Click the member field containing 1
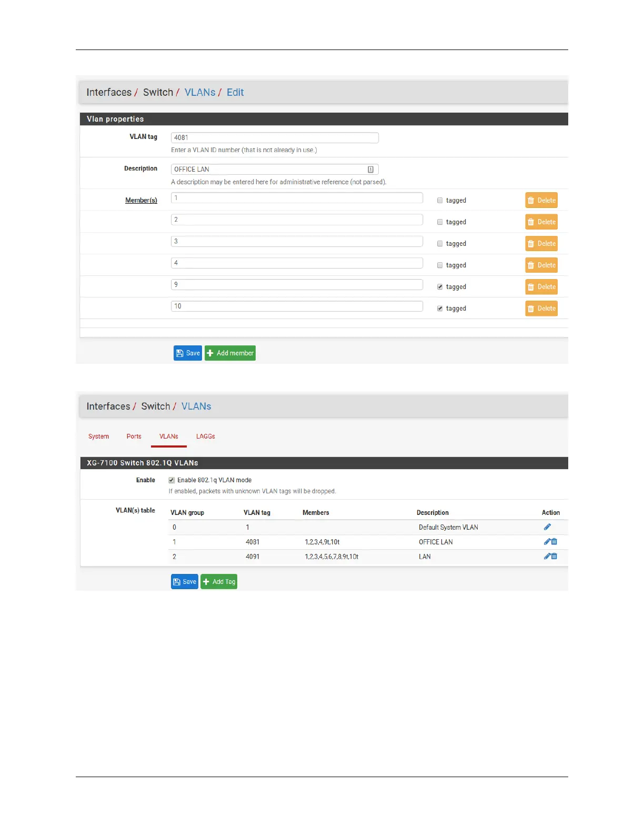644x834 pixels. pos(297,198)
